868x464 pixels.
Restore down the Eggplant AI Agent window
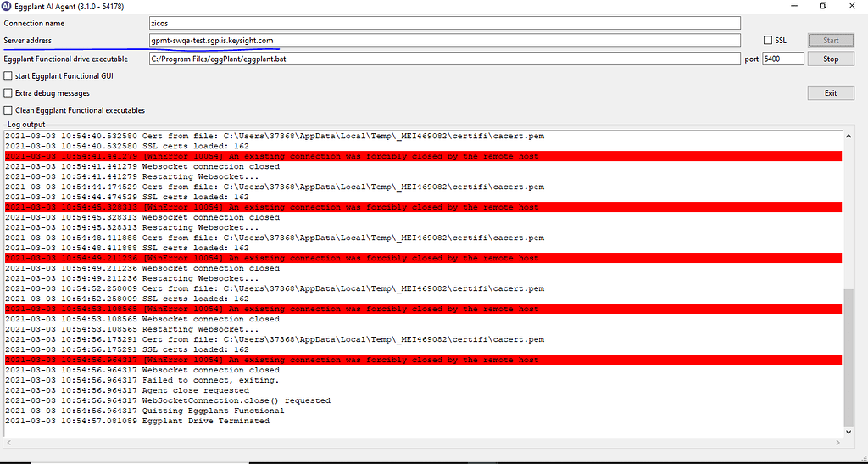coord(822,6)
